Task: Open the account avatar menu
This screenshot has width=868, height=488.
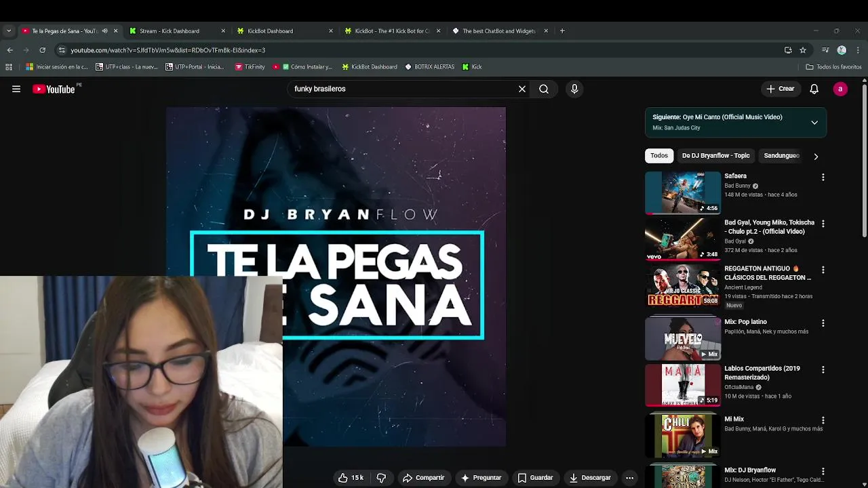Action: point(840,89)
